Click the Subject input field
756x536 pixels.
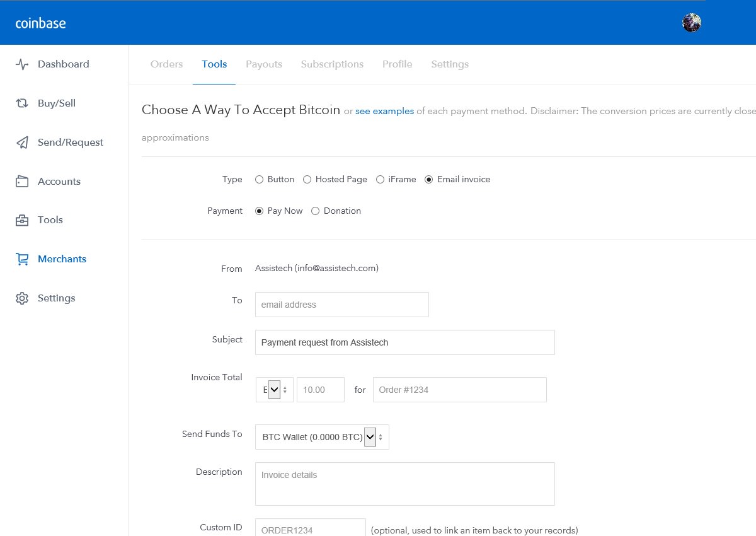coord(405,342)
